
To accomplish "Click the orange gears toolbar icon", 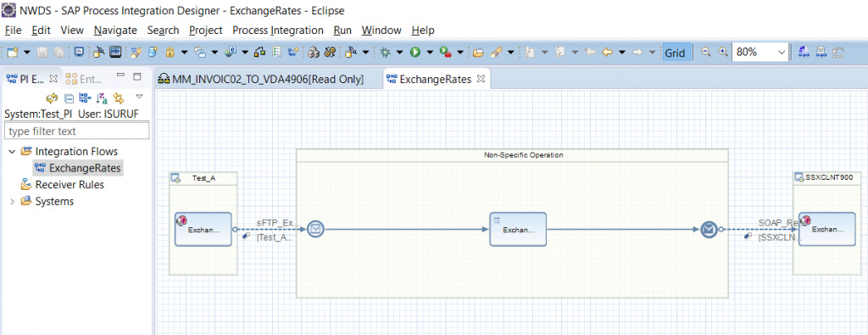I will pyautogui.click(x=331, y=52).
